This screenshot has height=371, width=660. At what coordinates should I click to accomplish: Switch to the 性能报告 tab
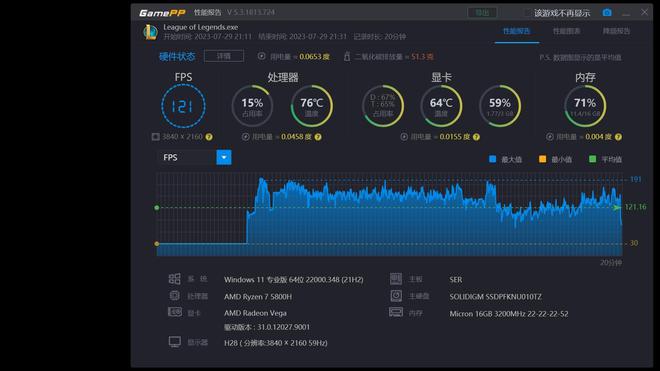pos(516,31)
